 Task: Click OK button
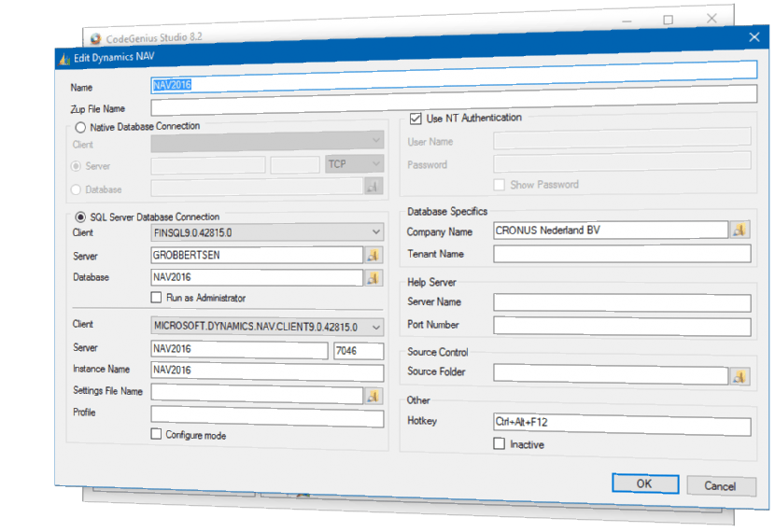645,483
